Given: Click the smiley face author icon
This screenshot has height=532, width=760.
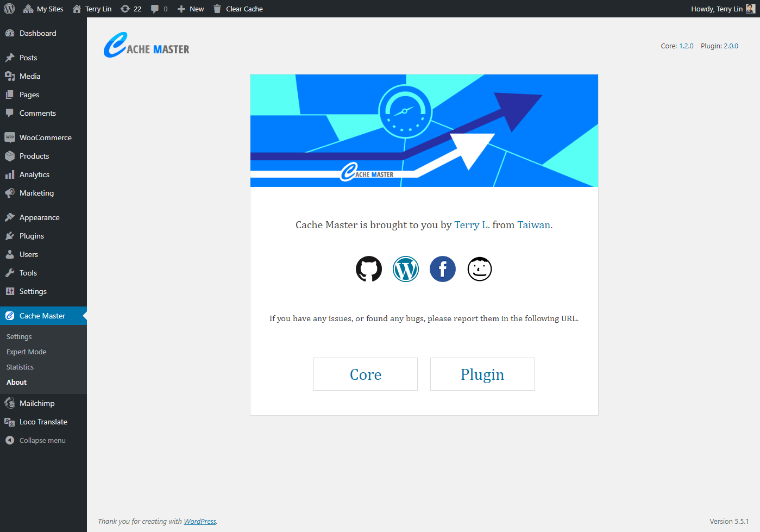Looking at the screenshot, I should (x=480, y=269).
